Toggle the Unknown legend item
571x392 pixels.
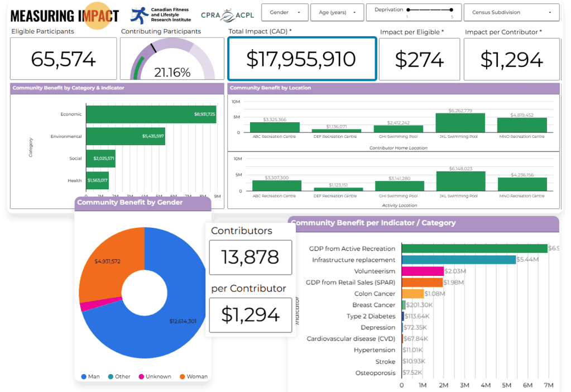point(155,376)
